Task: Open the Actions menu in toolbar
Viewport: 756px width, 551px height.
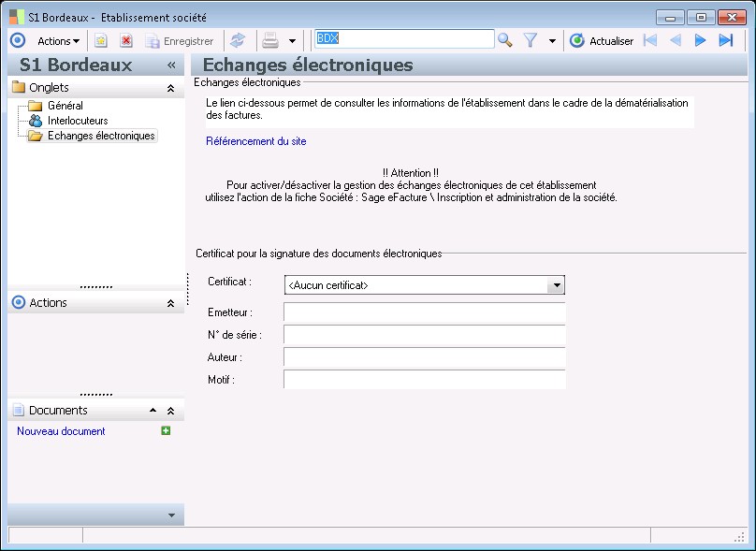Action: click(x=58, y=41)
